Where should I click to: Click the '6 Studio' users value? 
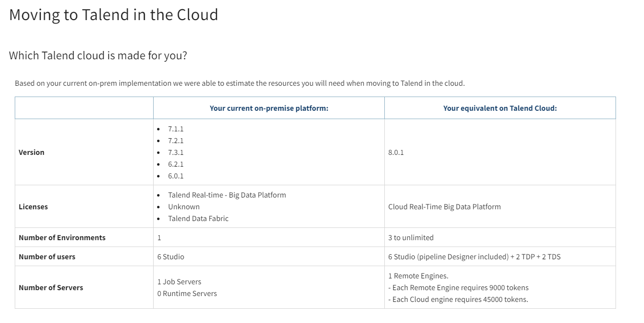click(170, 256)
